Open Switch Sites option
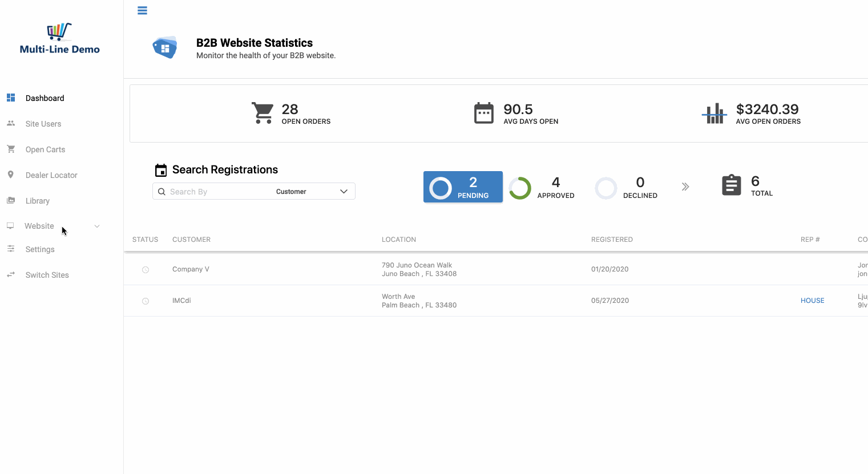This screenshot has height=474, width=868. tap(47, 275)
